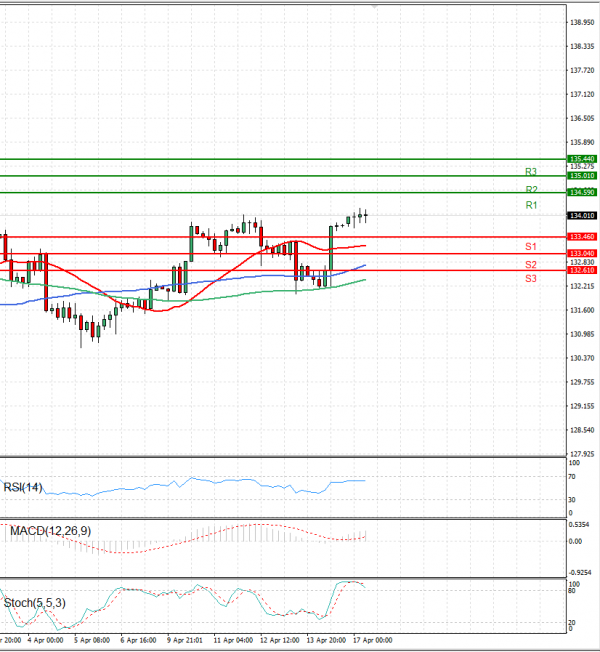Click the 135.440 resistance price label
Screen dimensions: 600x652
pyautogui.click(x=582, y=159)
